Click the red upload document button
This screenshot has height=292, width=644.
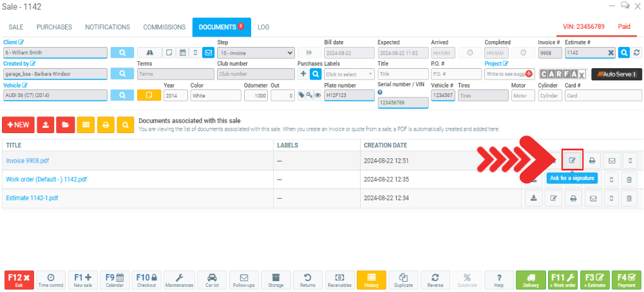(x=46, y=125)
